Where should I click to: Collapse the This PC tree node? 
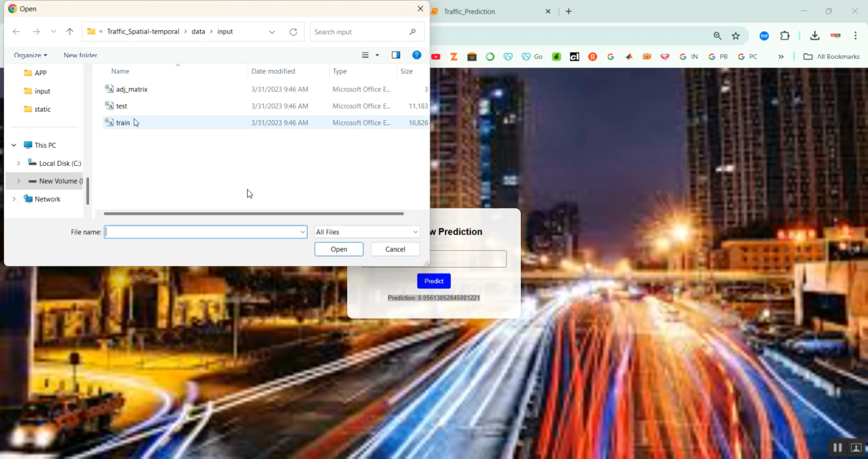[14, 145]
